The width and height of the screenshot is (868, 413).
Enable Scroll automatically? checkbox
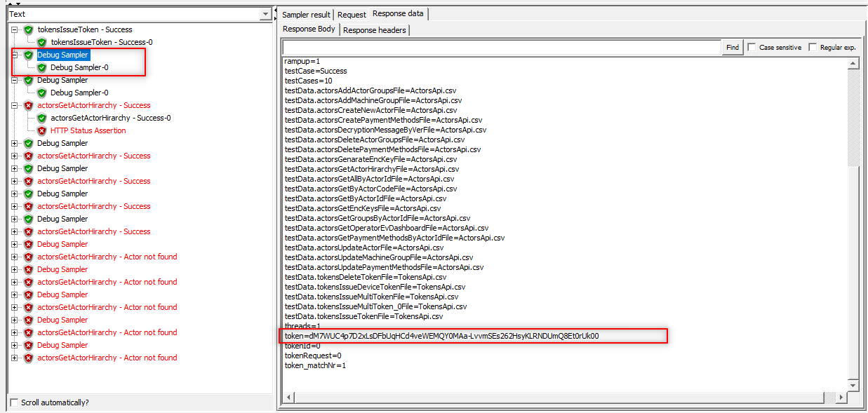[x=14, y=402]
